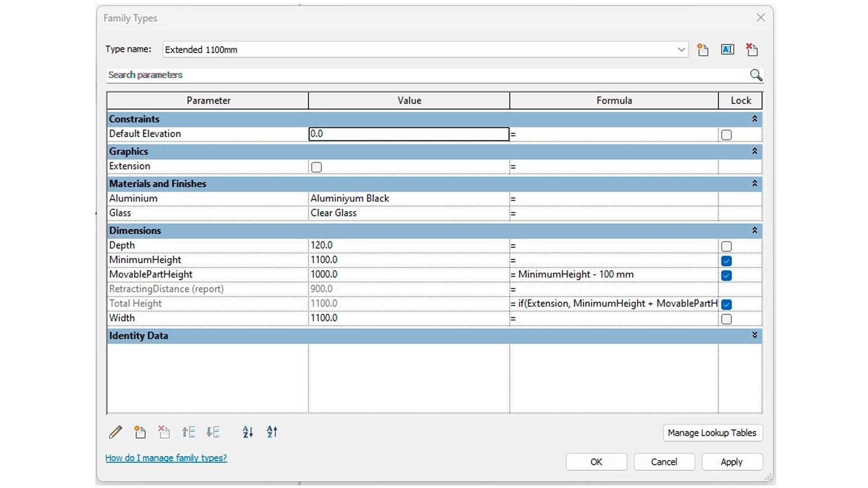The image size is (868, 488).
Task: Click the Apply button
Action: pyautogui.click(x=731, y=462)
